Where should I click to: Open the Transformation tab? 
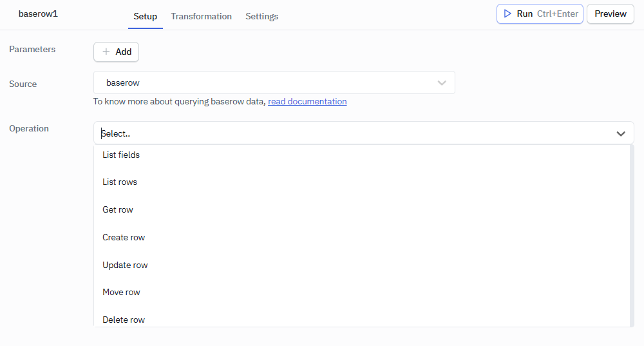(x=201, y=16)
